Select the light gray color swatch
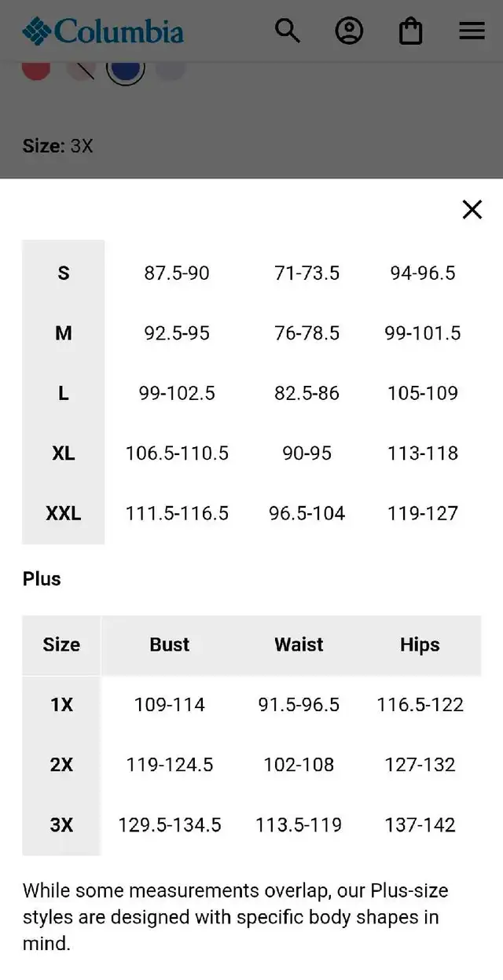 (x=171, y=69)
